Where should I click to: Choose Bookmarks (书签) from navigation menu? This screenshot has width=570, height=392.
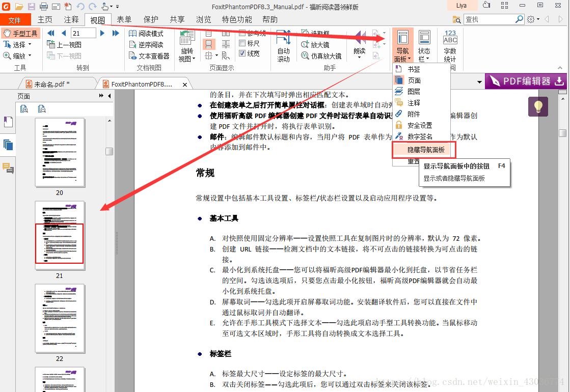[x=422, y=69]
